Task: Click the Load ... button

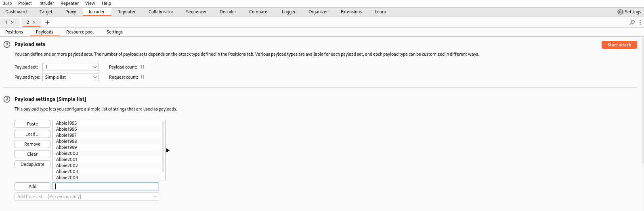Action: 32,134
